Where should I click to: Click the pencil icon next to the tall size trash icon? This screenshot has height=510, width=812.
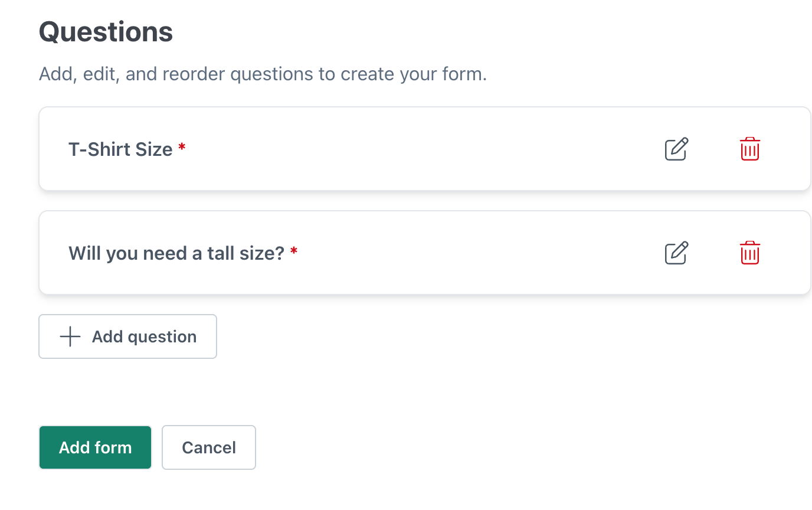pos(676,253)
